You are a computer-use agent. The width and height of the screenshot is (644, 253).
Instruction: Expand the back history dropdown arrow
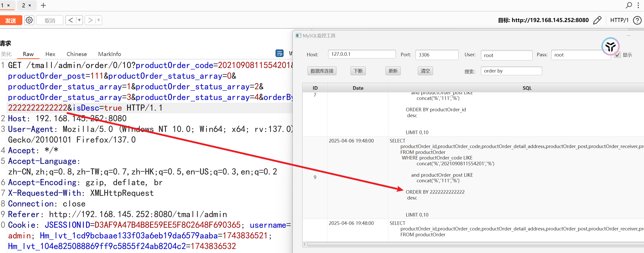[x=79, y=20]
